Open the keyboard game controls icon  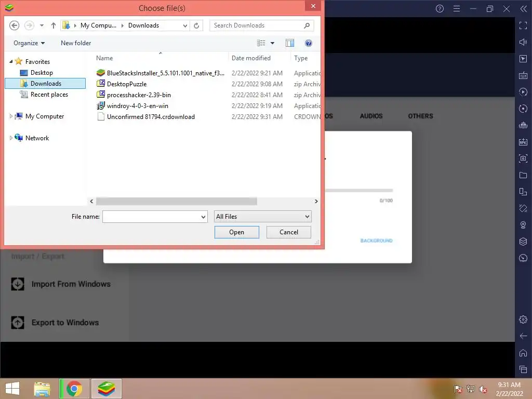click(x=523, y=75)
